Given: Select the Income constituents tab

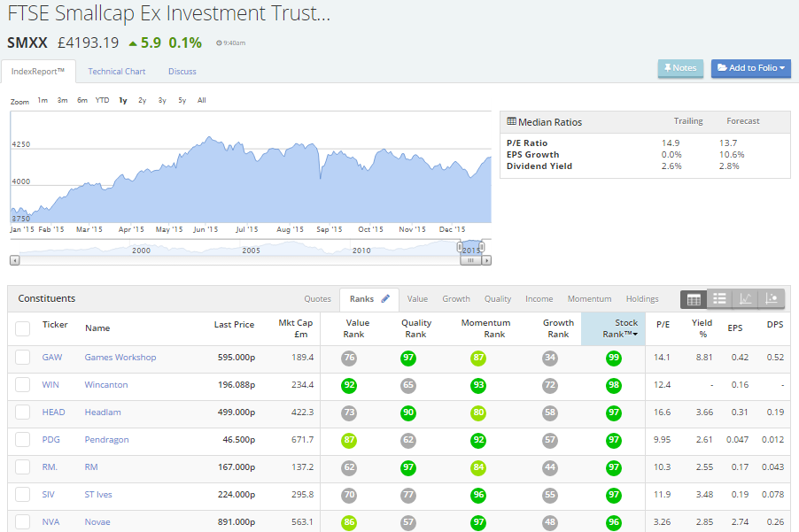Looking at the screenshot, I should point(539,299).
